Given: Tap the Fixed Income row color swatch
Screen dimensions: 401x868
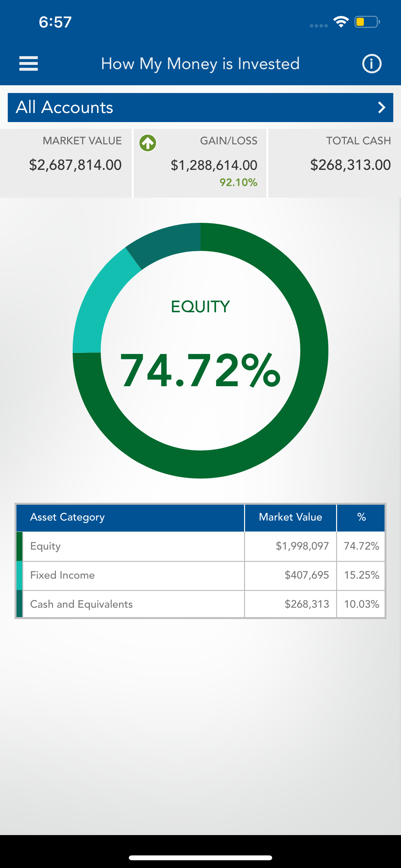Looking at the screenshot, I should [20, 575].
